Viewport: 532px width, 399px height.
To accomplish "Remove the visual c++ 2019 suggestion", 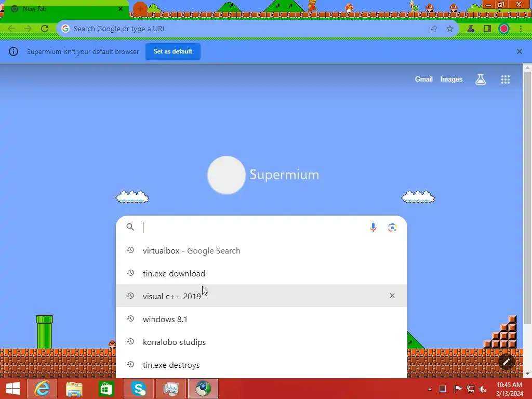I will (x=392, y=296).
